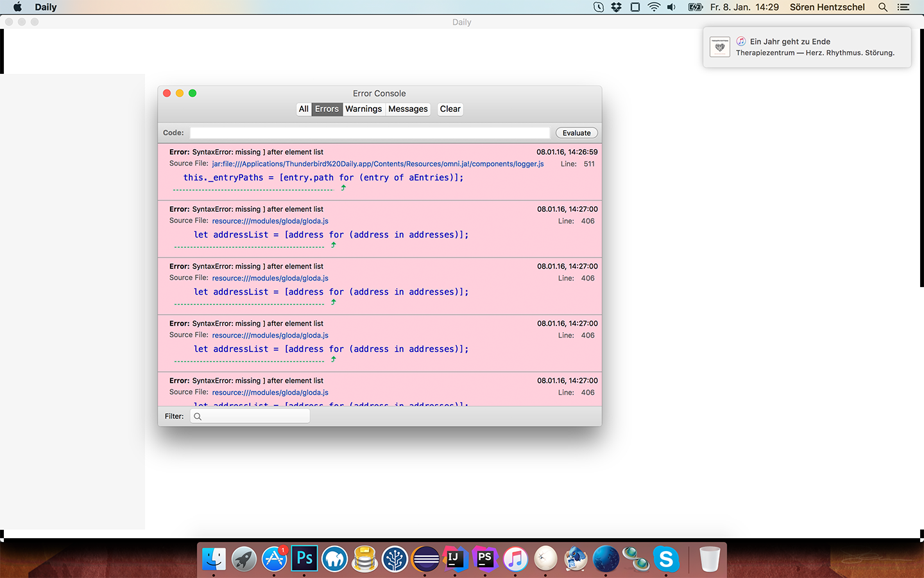Clear the Error Console log
Viewport: 924px width, 578px height.
click(x=450, y=109)
